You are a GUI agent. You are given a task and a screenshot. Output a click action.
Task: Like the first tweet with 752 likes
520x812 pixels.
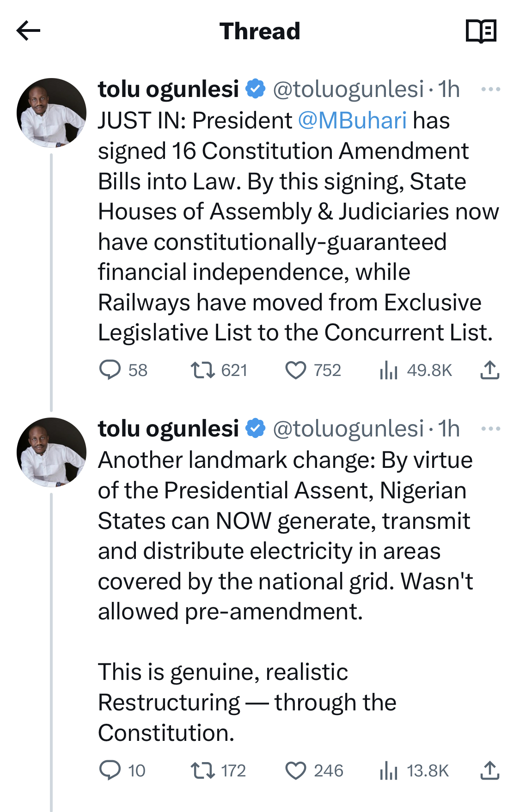pyautogui.click(x=296, y=370)
